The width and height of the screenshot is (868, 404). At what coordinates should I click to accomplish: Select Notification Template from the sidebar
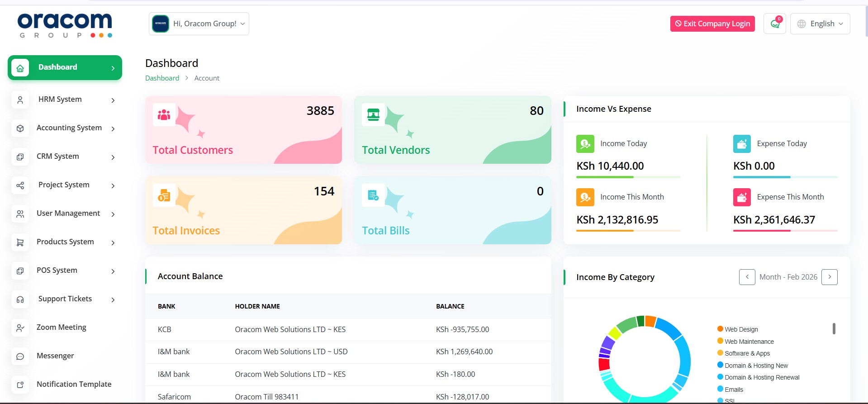pyautogui.click(x=74, y=384)
